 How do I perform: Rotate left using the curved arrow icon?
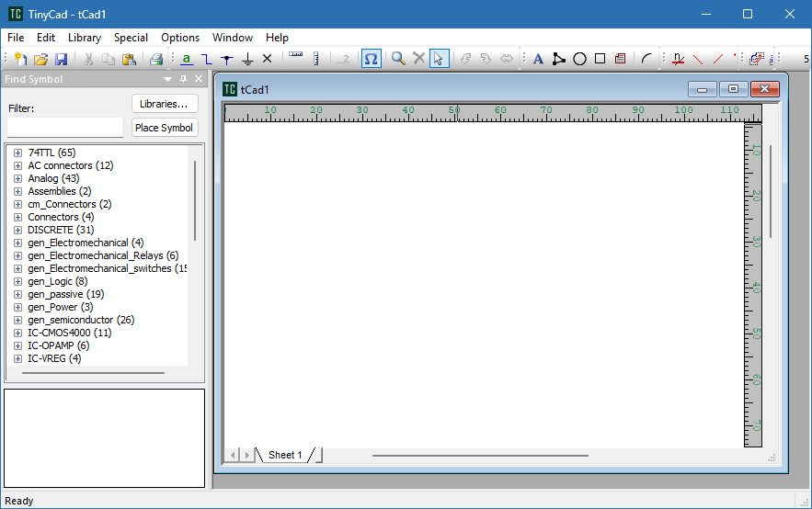pos(465,59)
